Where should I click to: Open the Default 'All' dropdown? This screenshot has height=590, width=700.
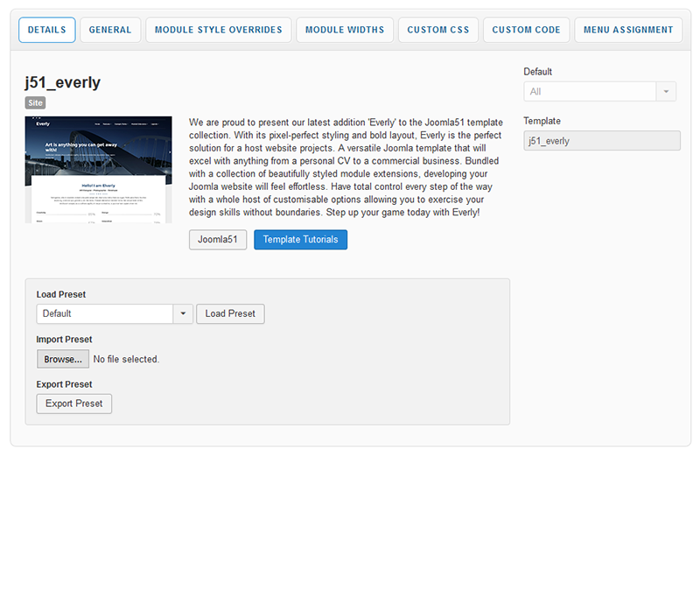pyautogui.click(x=590, y=92)
